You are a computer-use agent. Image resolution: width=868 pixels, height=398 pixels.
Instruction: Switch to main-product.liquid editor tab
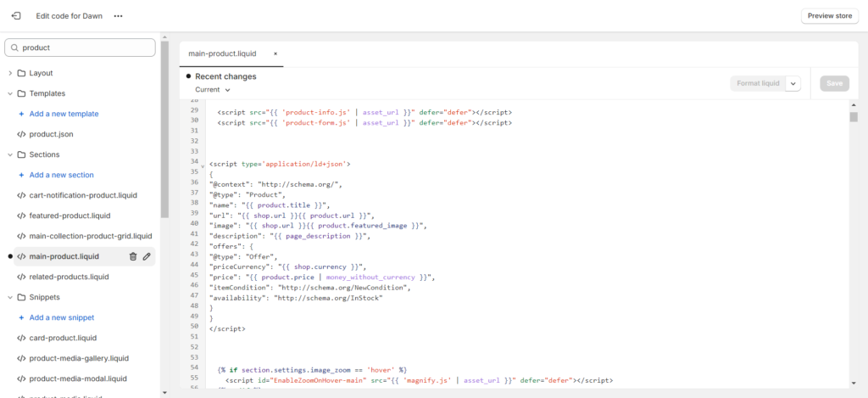[222, 53]
